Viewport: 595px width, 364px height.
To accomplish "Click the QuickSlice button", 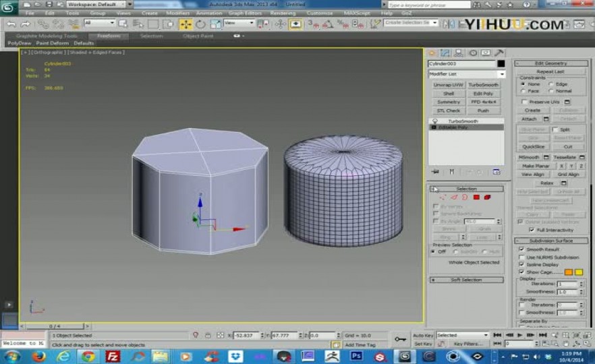I will tap(533, 147).
